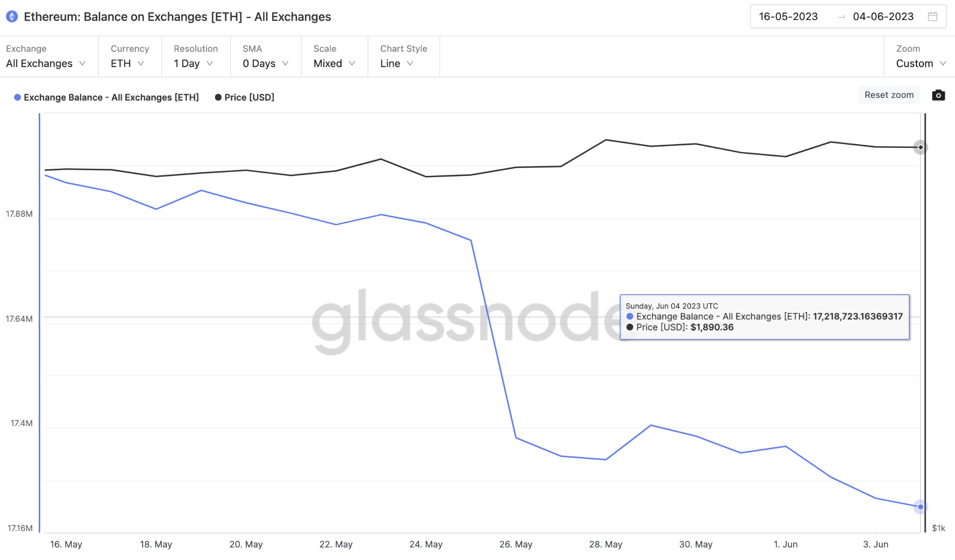Click the Ethereum logo icon

(x=12, y=17)
